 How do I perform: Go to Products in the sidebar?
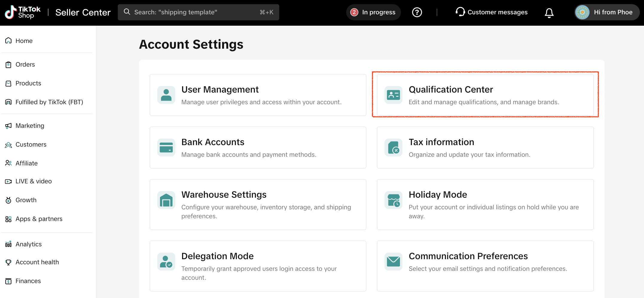(x=28, y=83)
